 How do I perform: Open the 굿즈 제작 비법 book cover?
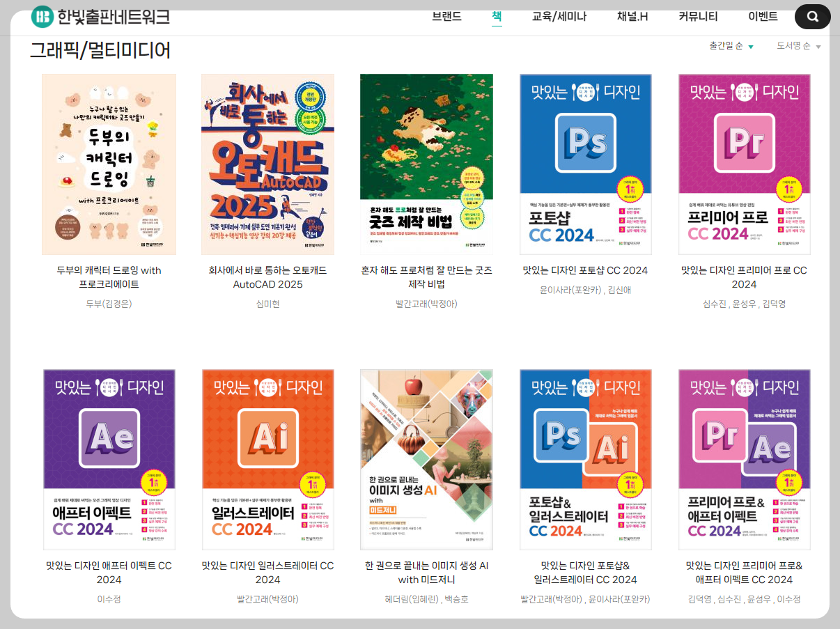pos(426,164)
